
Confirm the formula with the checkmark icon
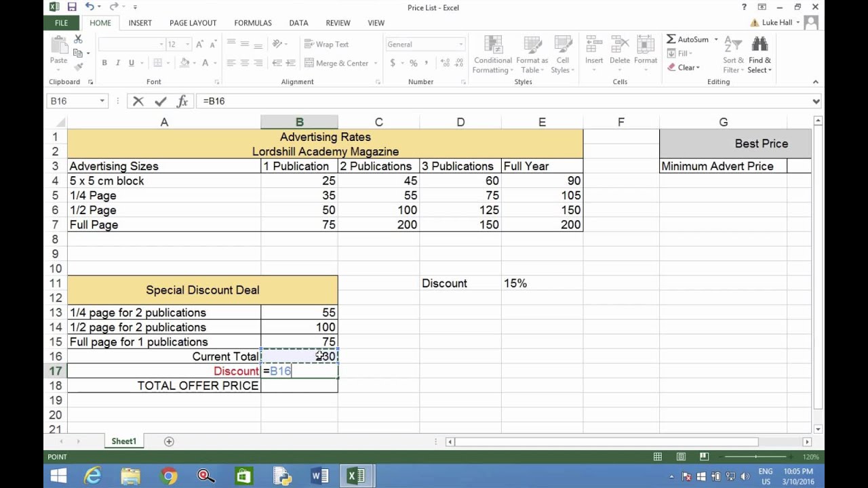160,101
